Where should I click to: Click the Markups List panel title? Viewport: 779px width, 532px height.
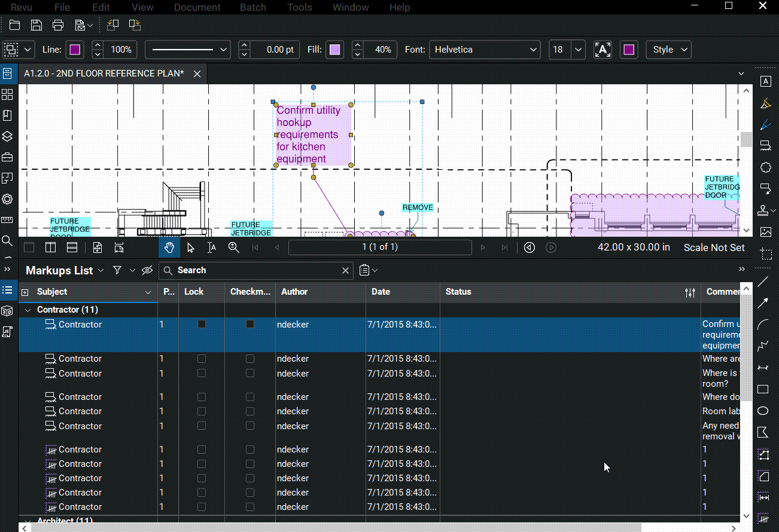click(59, 271)
